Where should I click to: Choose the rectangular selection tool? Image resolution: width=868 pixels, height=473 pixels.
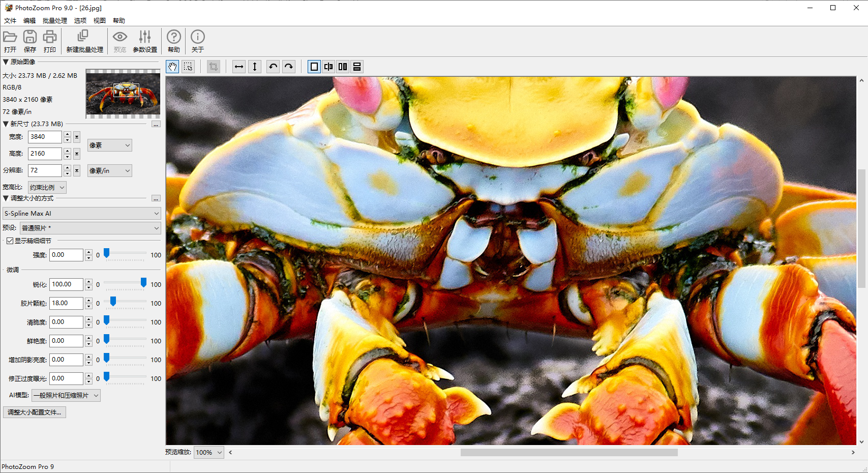188,67
